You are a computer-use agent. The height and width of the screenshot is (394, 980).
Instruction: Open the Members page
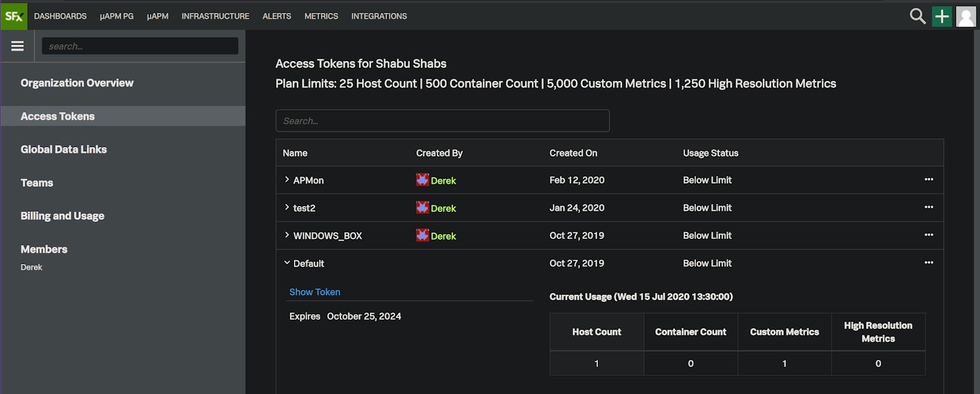[x=44, y=249]
